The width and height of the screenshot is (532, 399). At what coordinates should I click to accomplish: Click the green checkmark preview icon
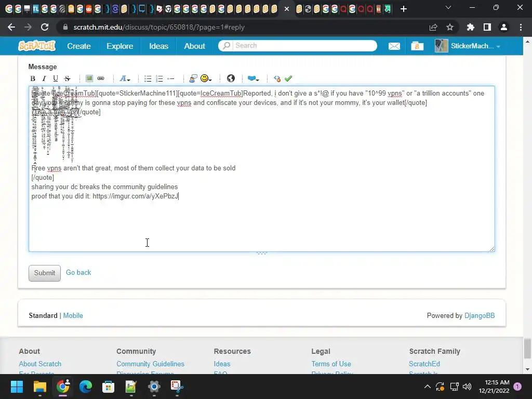click(288, 79)
